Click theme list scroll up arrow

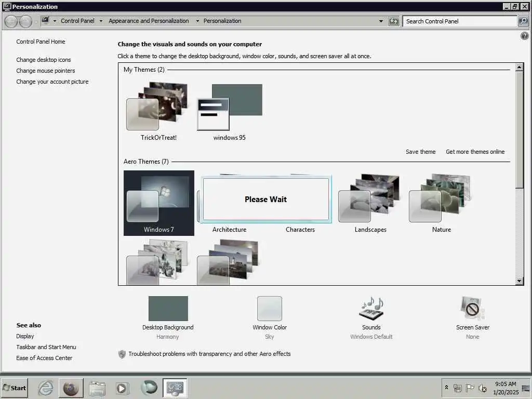pos(519,67)
